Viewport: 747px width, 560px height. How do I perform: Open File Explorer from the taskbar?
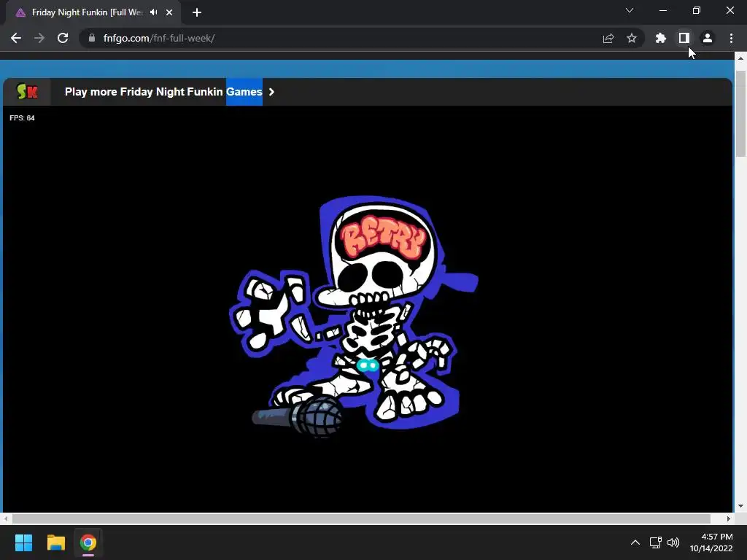(x=55, y=542)
